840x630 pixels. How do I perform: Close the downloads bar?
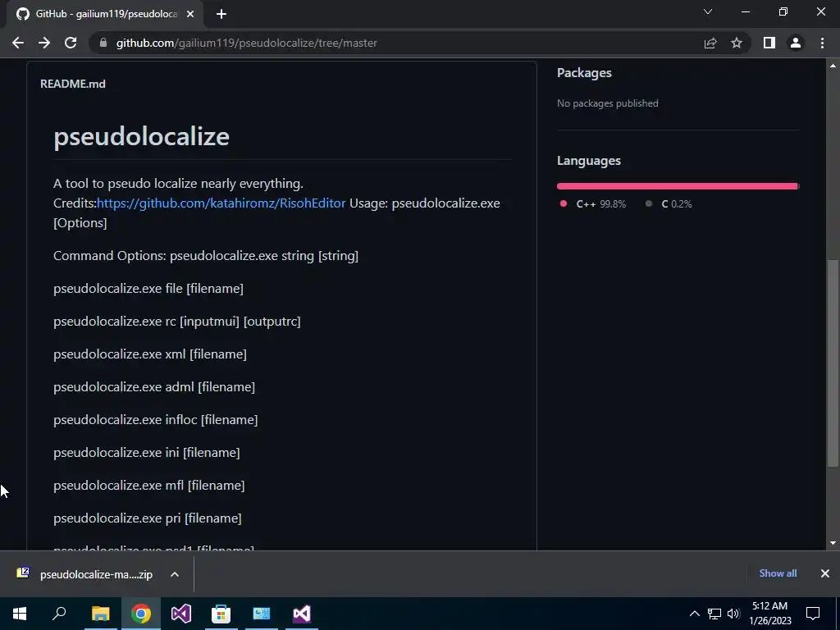(825, 573)
